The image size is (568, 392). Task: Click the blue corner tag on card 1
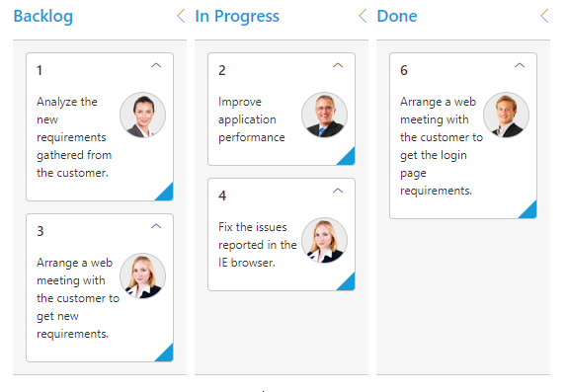(166, 194)
